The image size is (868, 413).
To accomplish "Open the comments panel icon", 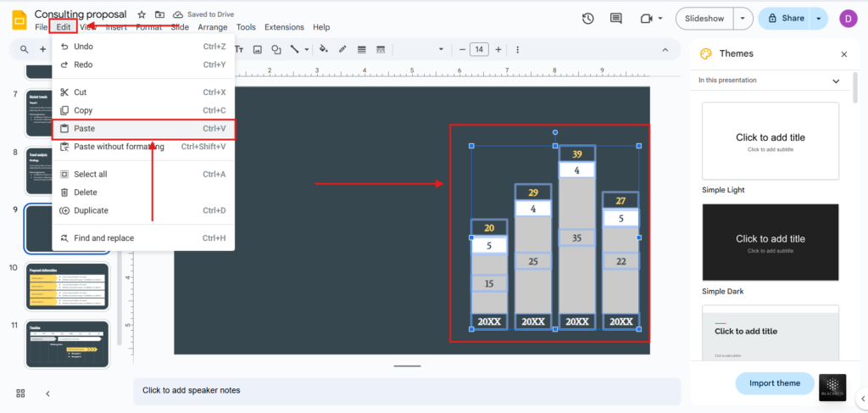I will click(x=616, y=19).
